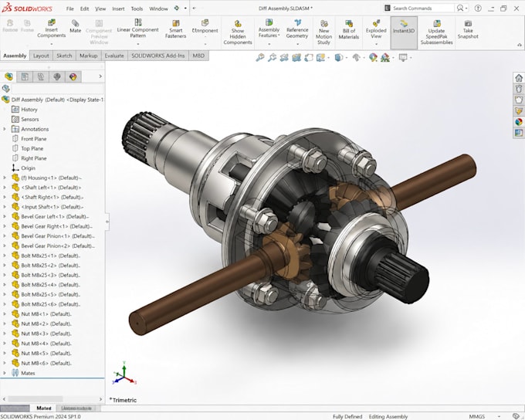Switch to the Layout tab

[x=41, y=56]
